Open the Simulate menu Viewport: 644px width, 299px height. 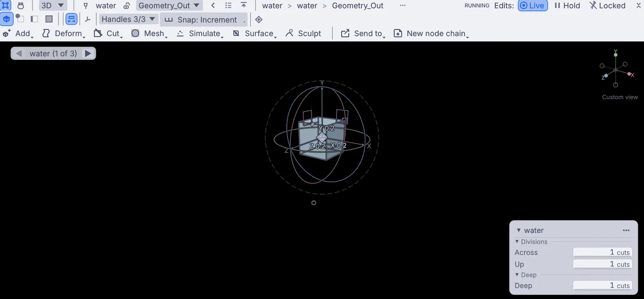click(x=200, y=34)
